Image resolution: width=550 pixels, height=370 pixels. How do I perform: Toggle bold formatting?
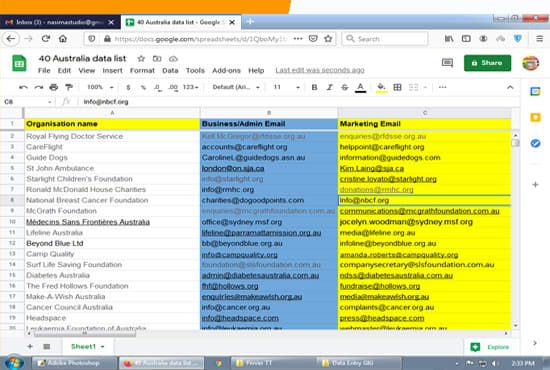click(314, 87)
